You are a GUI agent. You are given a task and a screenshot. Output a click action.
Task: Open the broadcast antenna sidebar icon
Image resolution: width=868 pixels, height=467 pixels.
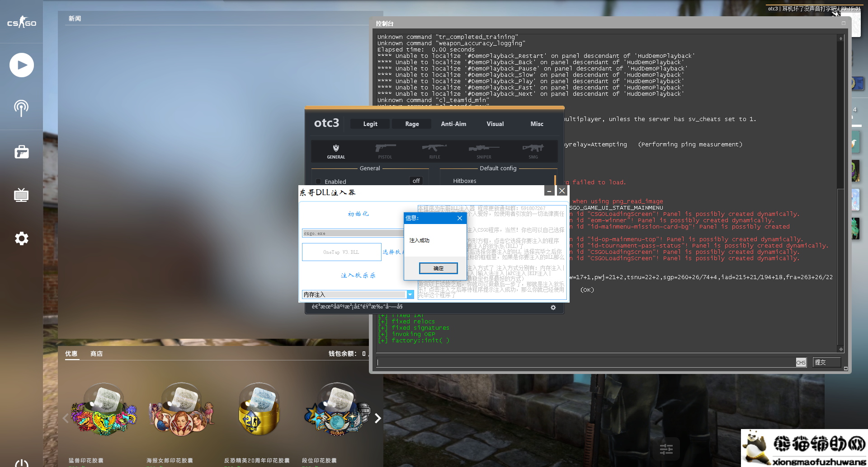21,108
